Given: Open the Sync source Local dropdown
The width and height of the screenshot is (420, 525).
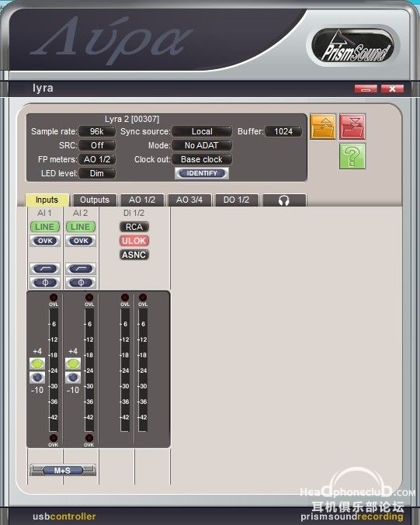Looking at the screenshot, I should pos(202,131).
